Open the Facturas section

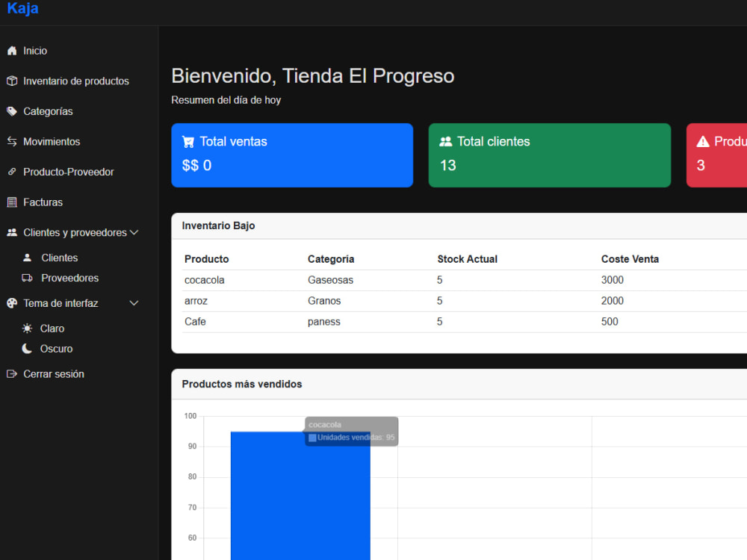click(43, 202)
